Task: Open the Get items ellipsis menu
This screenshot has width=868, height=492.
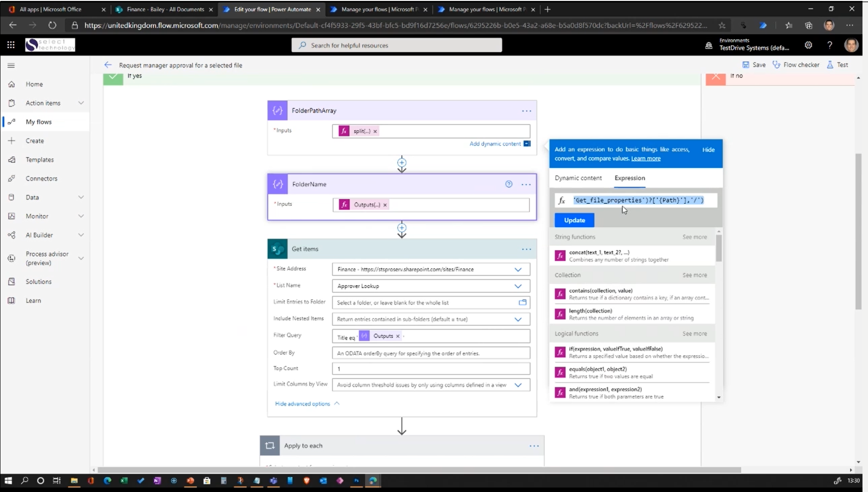Action: coord(526,249)
